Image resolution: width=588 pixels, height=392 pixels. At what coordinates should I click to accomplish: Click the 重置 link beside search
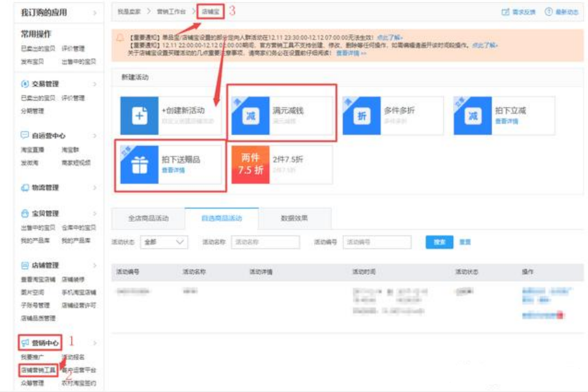465,242
